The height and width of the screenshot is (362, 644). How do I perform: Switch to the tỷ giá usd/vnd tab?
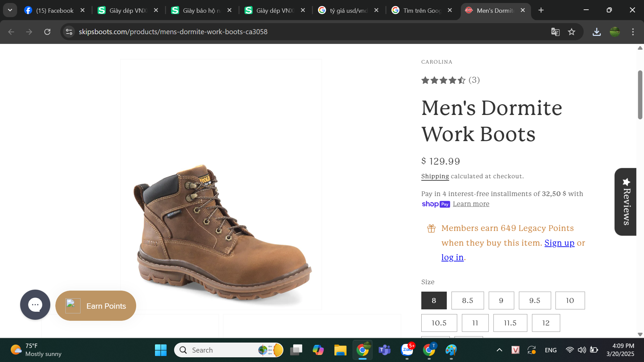point(343,10)
